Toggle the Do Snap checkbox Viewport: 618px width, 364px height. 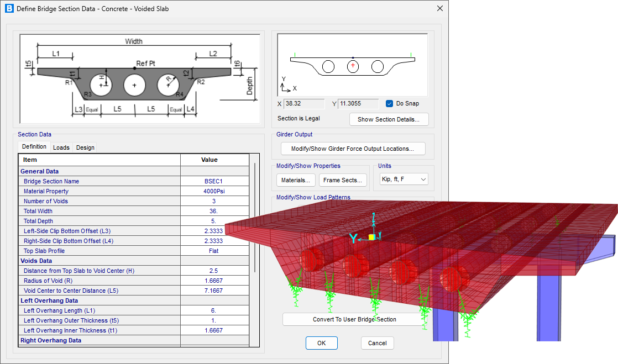point(390,103)
